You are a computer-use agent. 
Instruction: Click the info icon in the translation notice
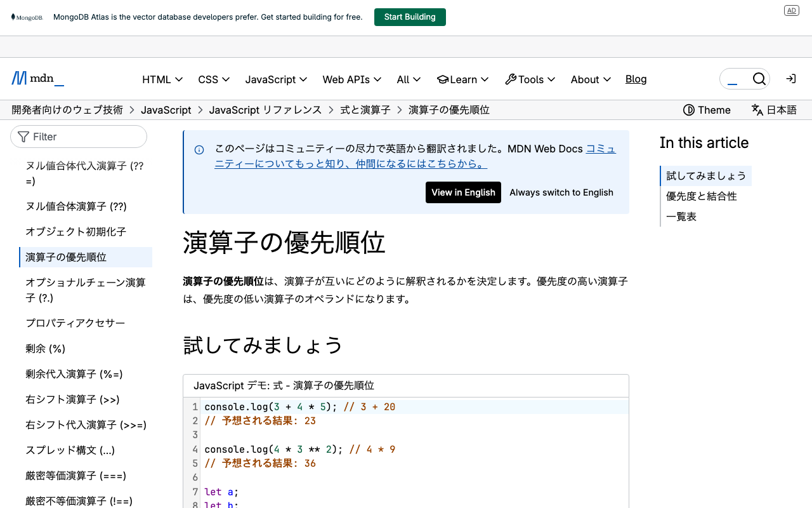(x=199, y=149)
